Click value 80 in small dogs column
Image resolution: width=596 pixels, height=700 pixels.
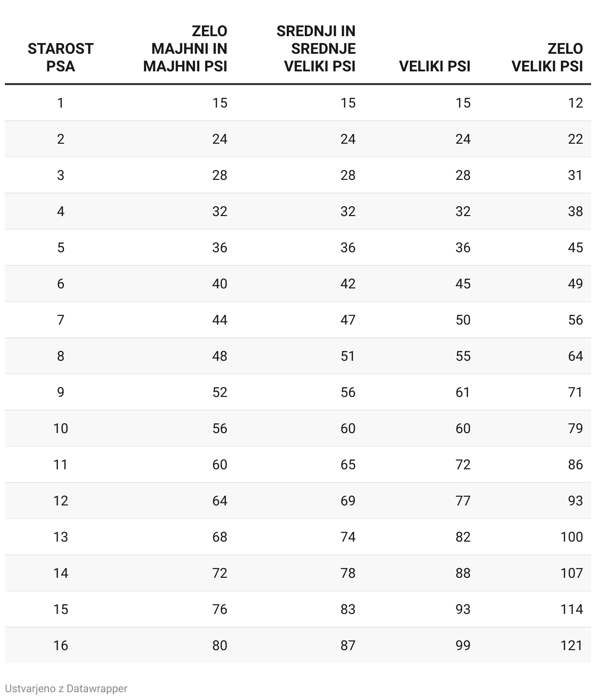[x=220, y=645]
